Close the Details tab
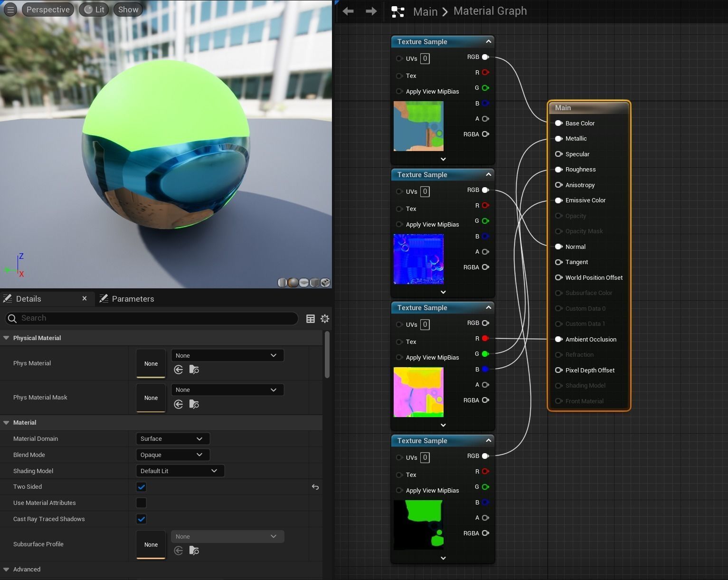 (x=85, y=298)
